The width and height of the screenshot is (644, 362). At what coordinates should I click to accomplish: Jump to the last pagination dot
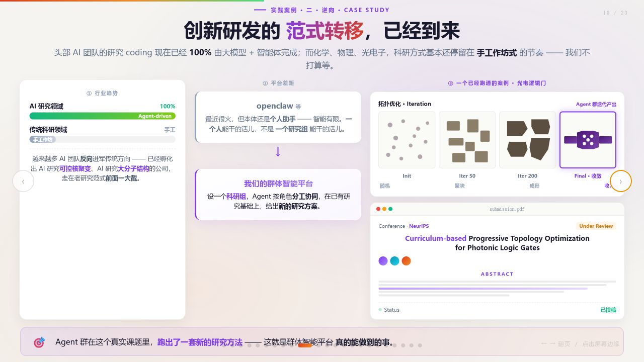pos(420,345)
